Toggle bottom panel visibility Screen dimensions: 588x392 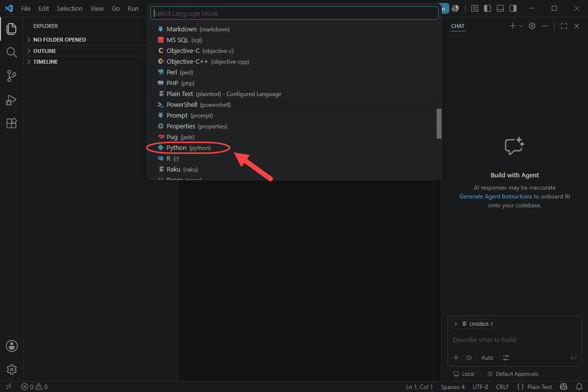click(x=500, y=8)
